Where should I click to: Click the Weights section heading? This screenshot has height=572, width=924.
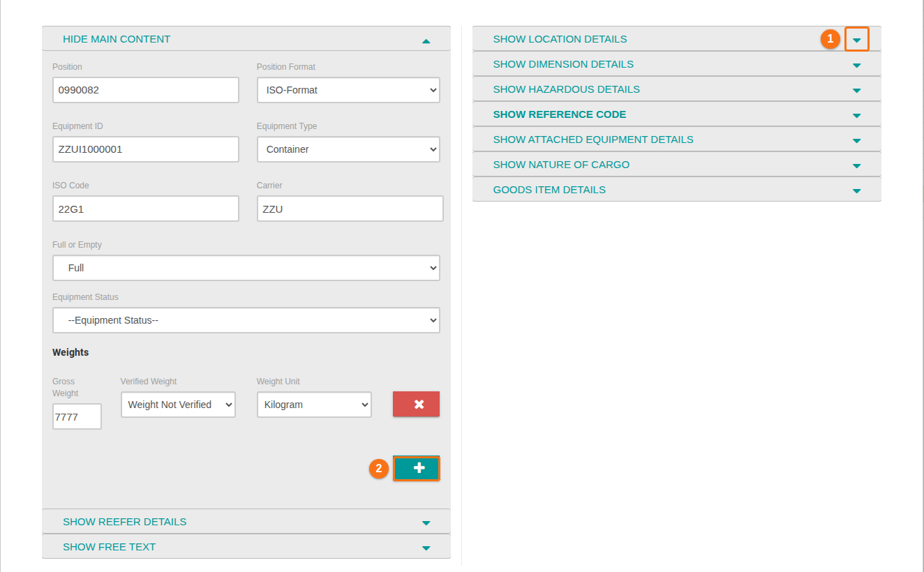[70, 352]
